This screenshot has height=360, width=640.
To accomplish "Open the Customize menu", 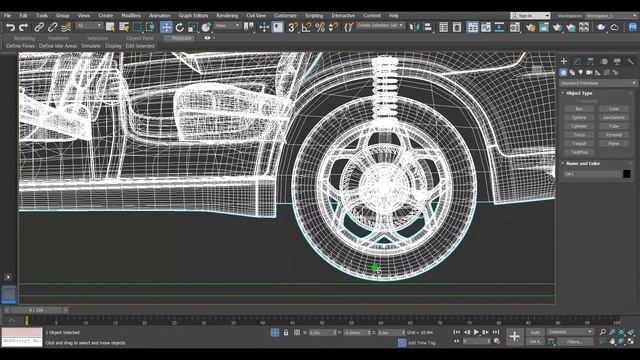I will pyautogui.click(x=285, y=16).
